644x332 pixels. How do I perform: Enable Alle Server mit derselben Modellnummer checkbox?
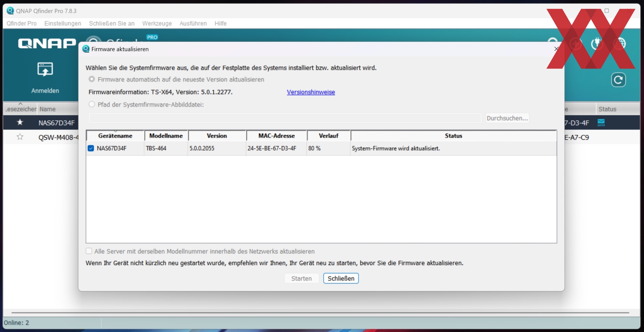89,251
